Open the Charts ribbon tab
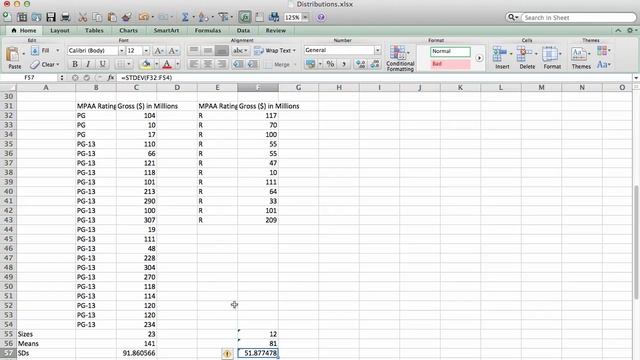Screen dimensions: 640x360 (x=128, y=31)
